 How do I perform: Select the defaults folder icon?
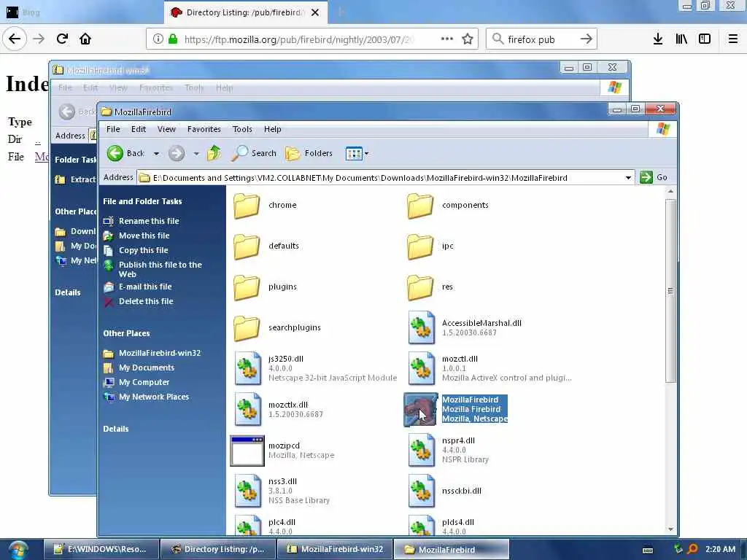point(247,246)
